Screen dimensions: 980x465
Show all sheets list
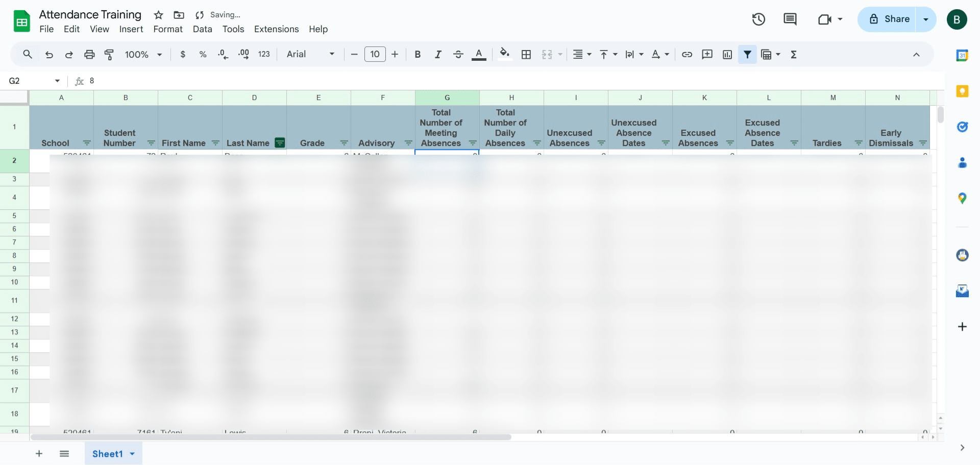(x=64, y=454)
